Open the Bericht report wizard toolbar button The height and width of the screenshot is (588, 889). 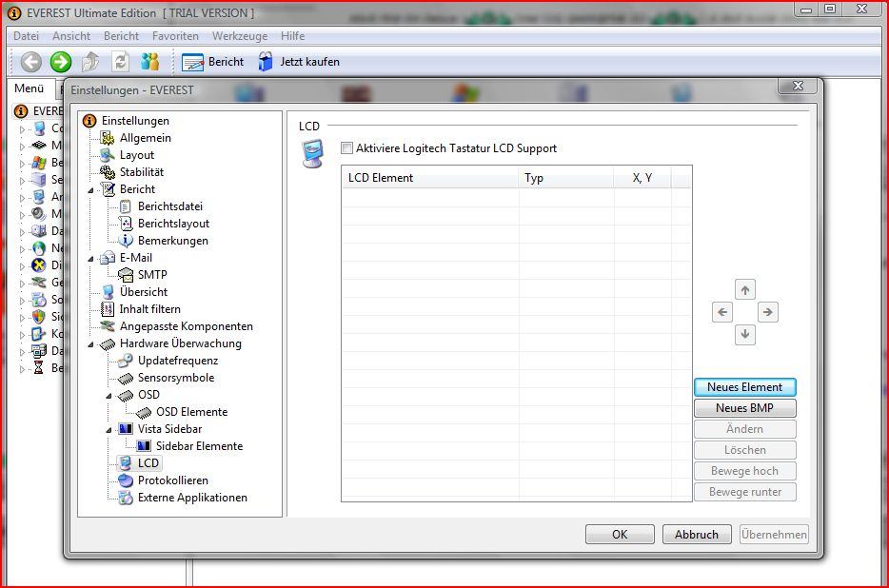[x=212, y=62]
